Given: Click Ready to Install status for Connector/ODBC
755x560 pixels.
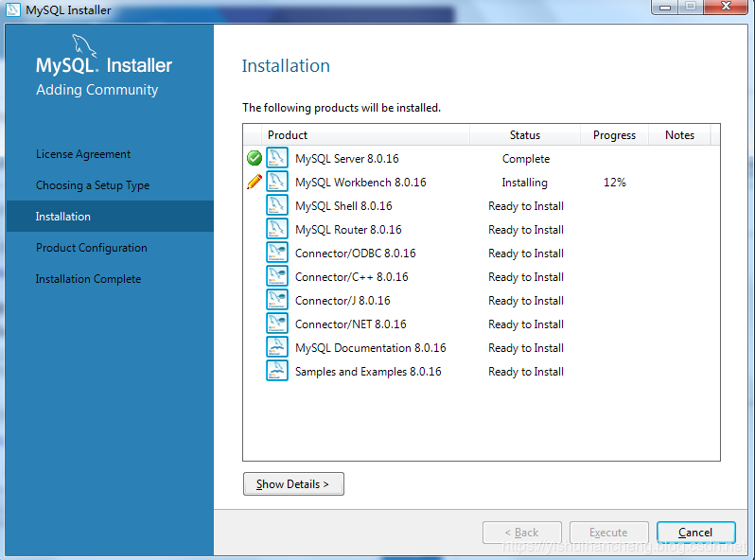Looking at the screenshot, I should [526, 254].
